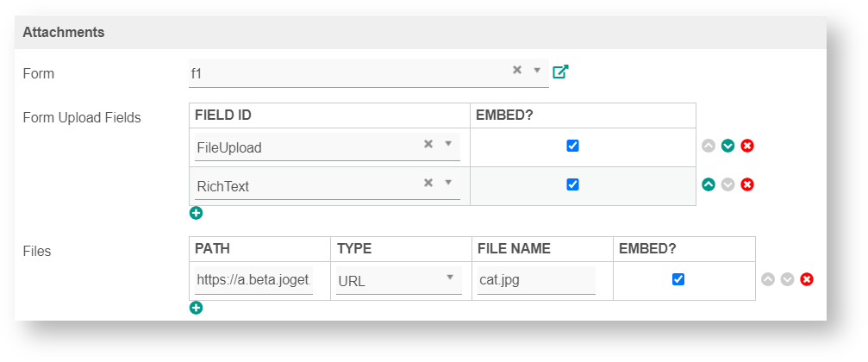
Task: Add a new Form Upload Fields row
Action: (197, 213)
